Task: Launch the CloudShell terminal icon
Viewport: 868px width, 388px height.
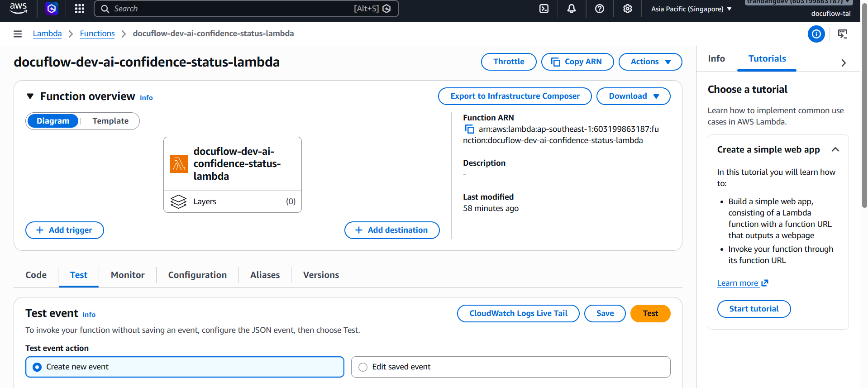Action: tap(544, 9)
